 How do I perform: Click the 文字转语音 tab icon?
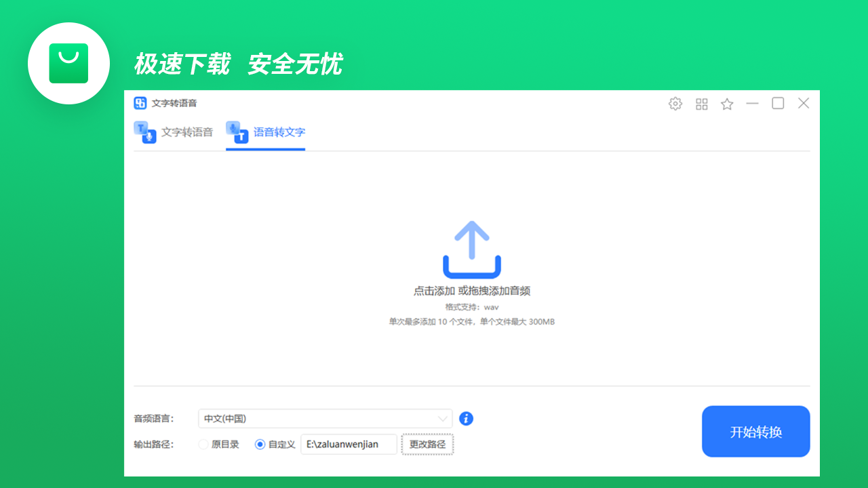tap(145, 131)
